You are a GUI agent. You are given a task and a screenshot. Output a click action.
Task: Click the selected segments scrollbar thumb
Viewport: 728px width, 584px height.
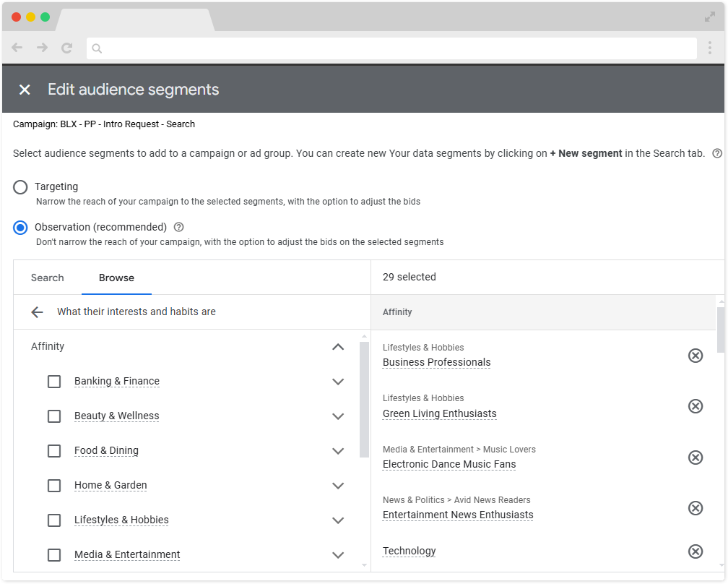(721, 330)
